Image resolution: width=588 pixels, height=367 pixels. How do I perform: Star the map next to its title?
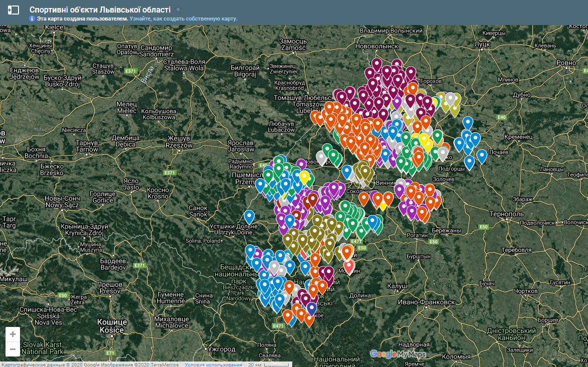click(x=178, y=10)
